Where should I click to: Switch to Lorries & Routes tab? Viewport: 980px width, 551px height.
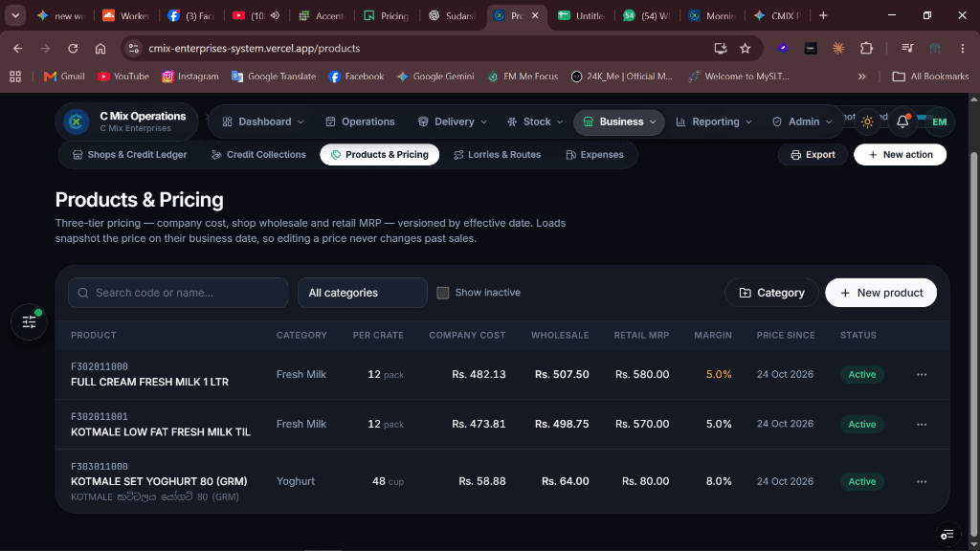click(497, 155)
